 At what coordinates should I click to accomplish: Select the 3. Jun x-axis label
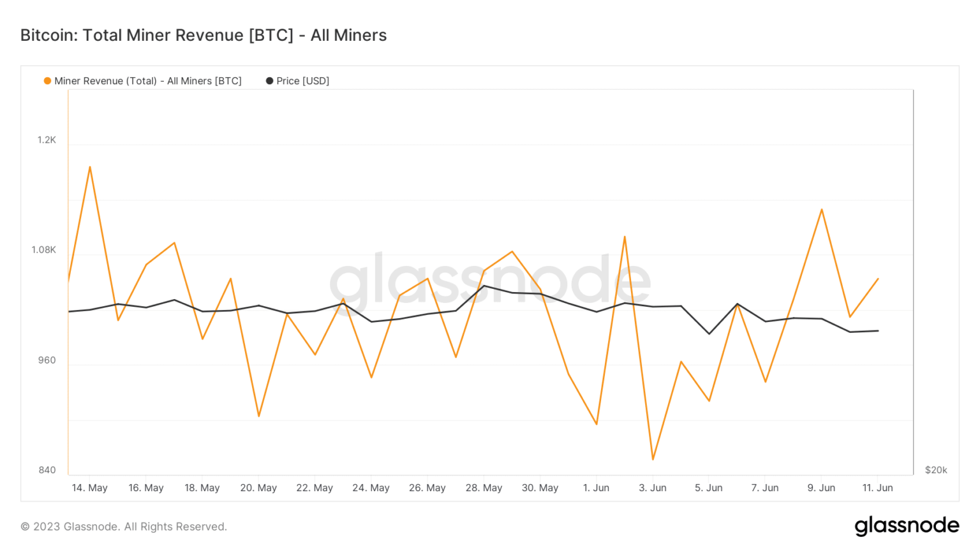pos(653,488)
